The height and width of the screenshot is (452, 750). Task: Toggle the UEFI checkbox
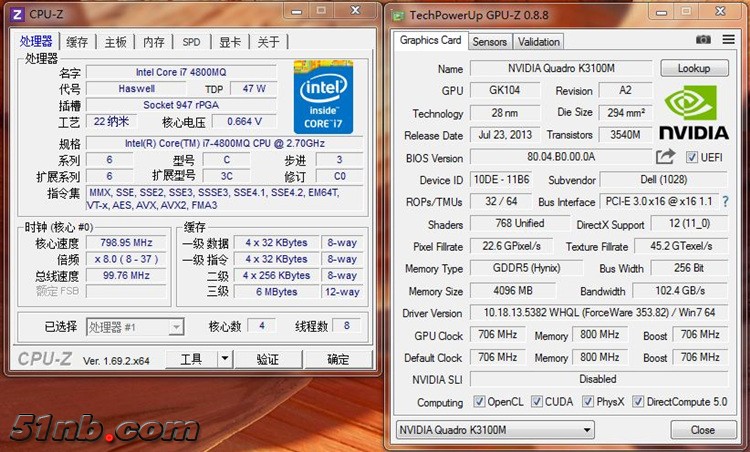[692, 157]
